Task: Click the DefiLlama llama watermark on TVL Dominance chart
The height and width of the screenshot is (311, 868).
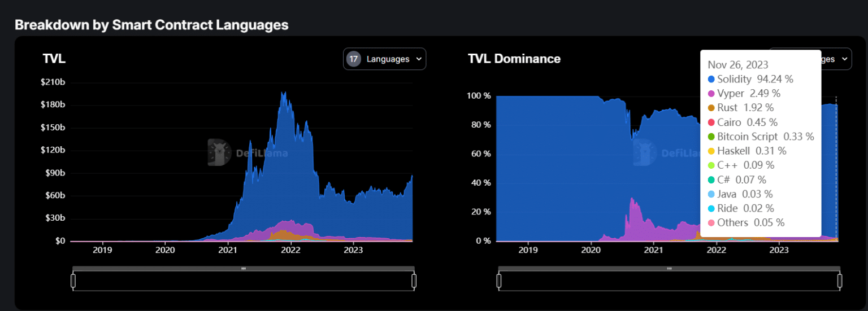Action: click(644, 152)
